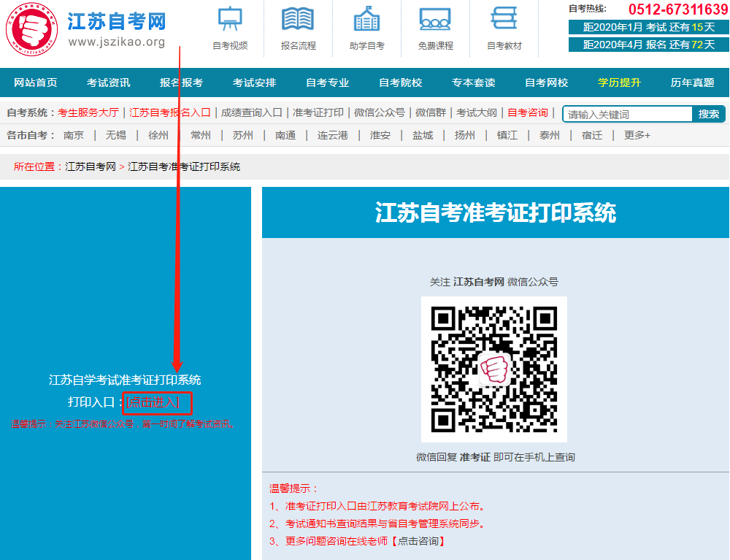Click the 搜索 search button
730x560 pixels.
click(709, 114)
